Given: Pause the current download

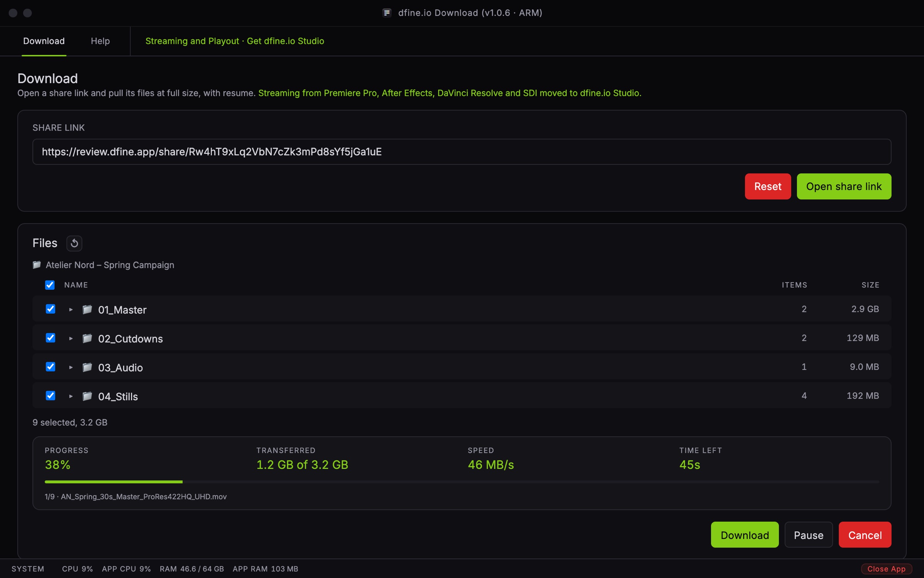Looking at the screenshot, I should coord(808,535).
